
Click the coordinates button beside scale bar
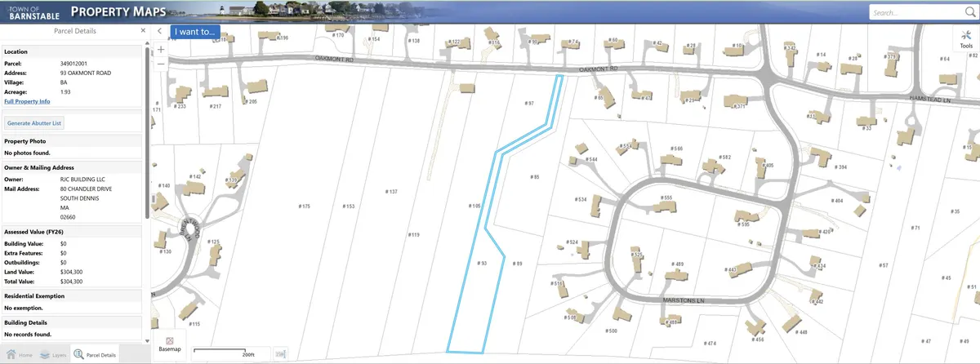pos(281,353)
